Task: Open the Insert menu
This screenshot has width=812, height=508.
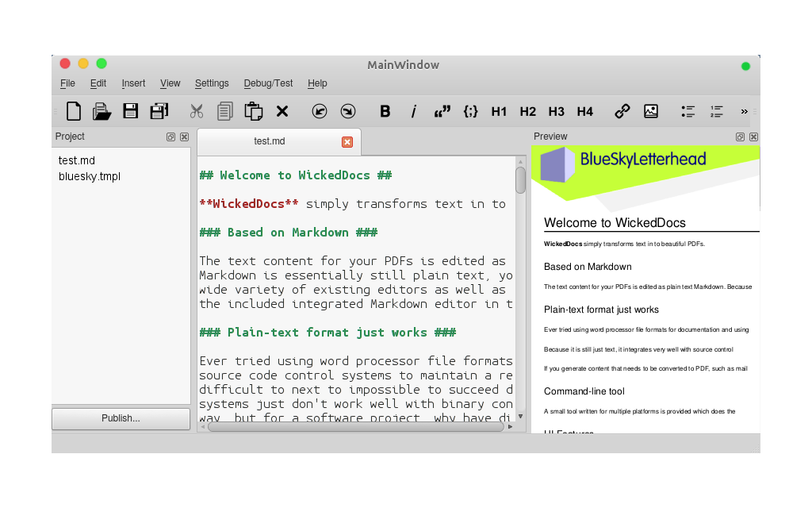Action: click(x=133, y=83)
